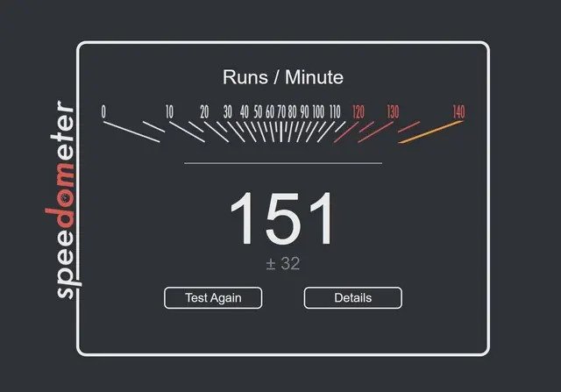Click the Test Again button
Viewport: 561px width, 392px height.
(213, 298)
